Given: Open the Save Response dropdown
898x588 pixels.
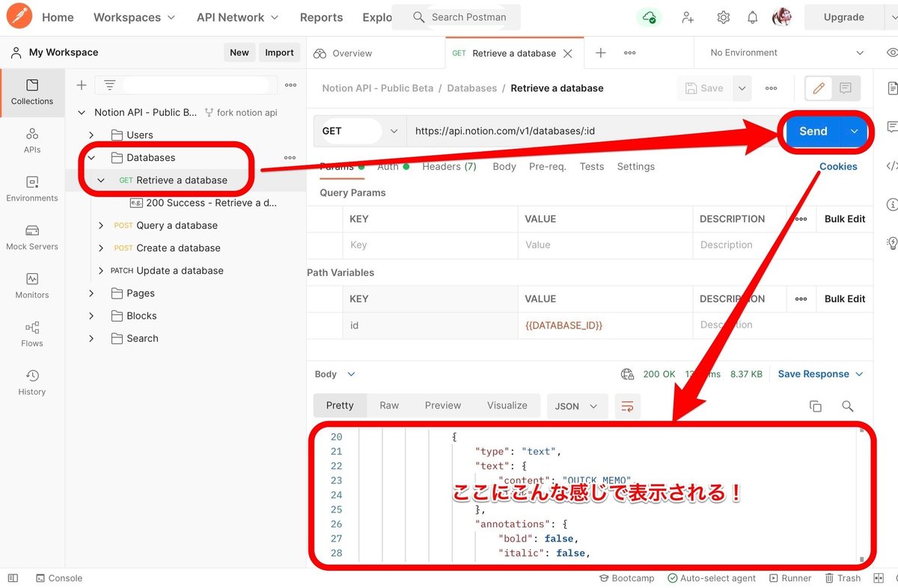Looking at the screenshot, I should tap(821, 374).
